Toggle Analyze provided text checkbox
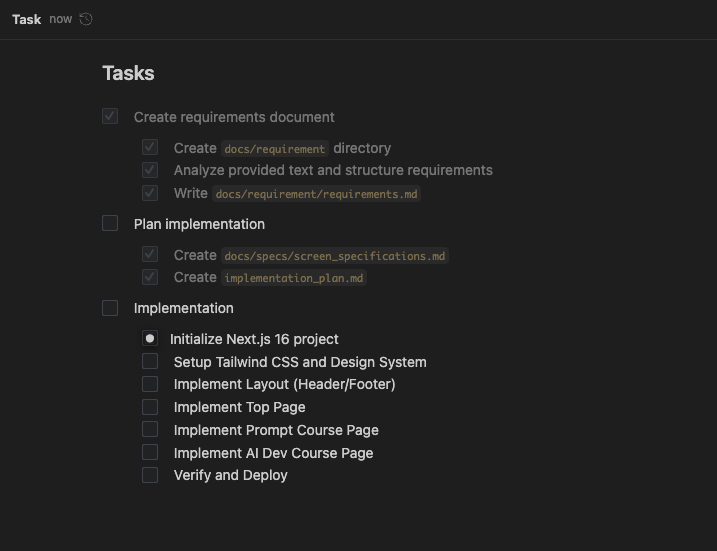The width and height of the screenshot is (717, 551). coord(150,170)
